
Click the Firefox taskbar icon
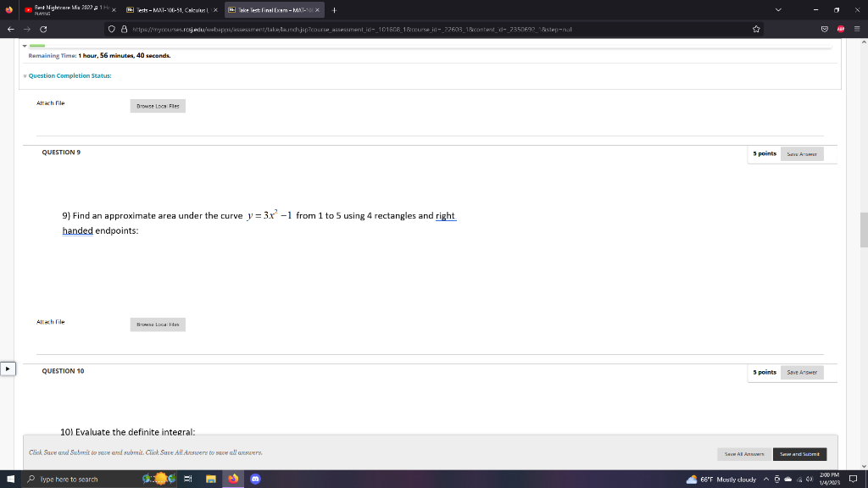[x=233, y=480]
